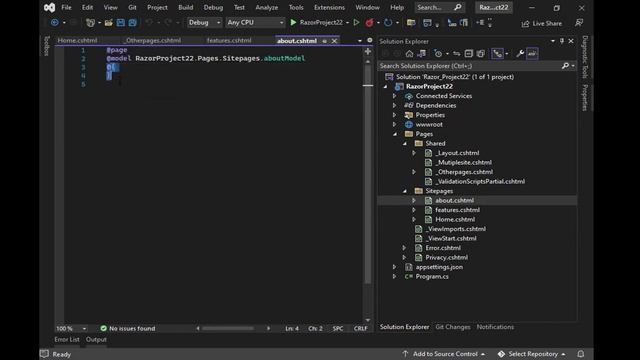Click the split editor plus icon
Viewport: 640px width, 360px height.
pyautogui.click(x=368, y=51)
